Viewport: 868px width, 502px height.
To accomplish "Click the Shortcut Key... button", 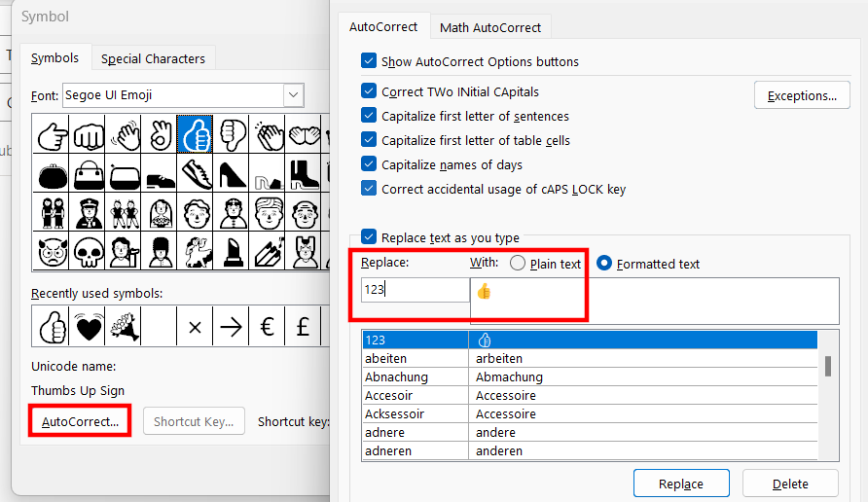I will [194, 421].
